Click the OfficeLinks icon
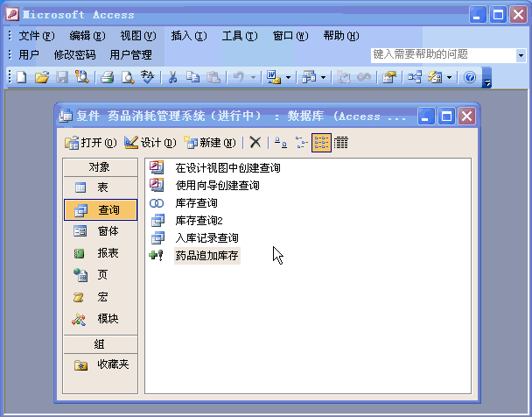 click(274, 77)
